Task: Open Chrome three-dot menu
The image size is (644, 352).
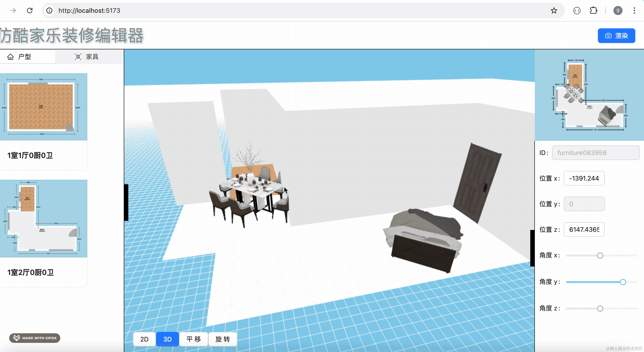Action: [x=634, y=11]
